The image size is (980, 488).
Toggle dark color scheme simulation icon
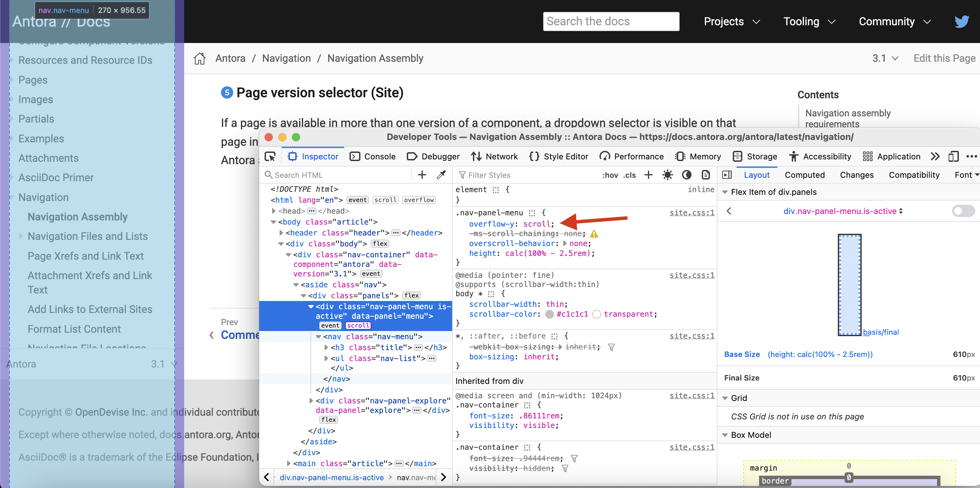pos(687,175)
